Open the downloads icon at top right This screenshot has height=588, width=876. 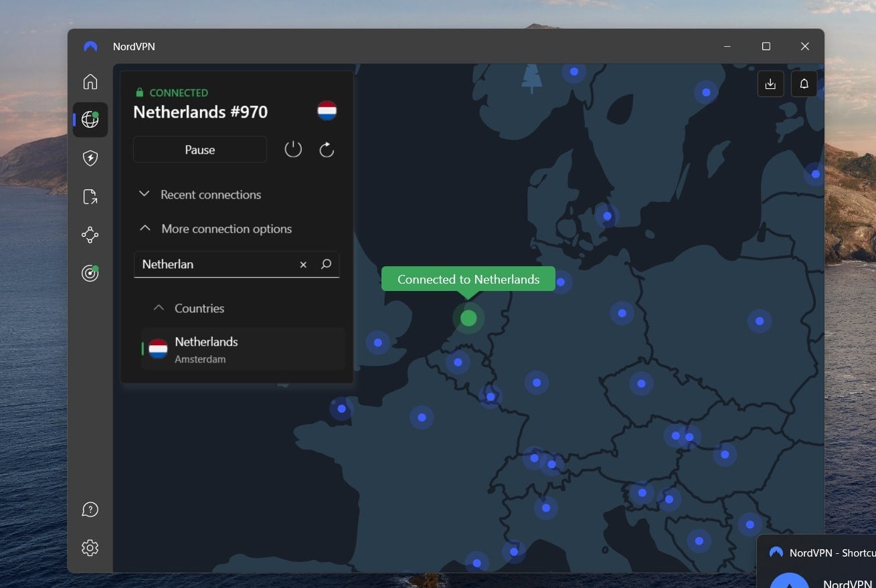tap(770, 83)
